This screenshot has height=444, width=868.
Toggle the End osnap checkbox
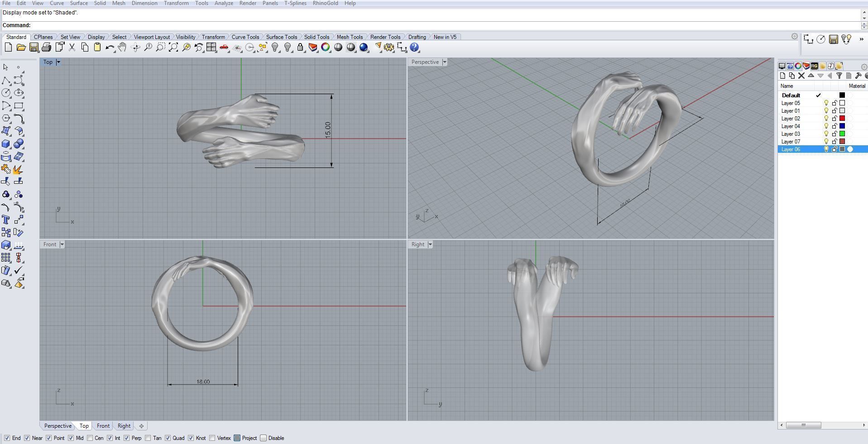[x=7, y=438]
